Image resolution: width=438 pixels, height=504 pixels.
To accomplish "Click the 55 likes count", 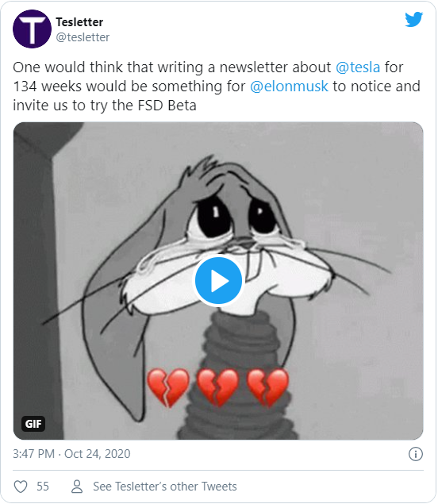I will click(43, 487).
